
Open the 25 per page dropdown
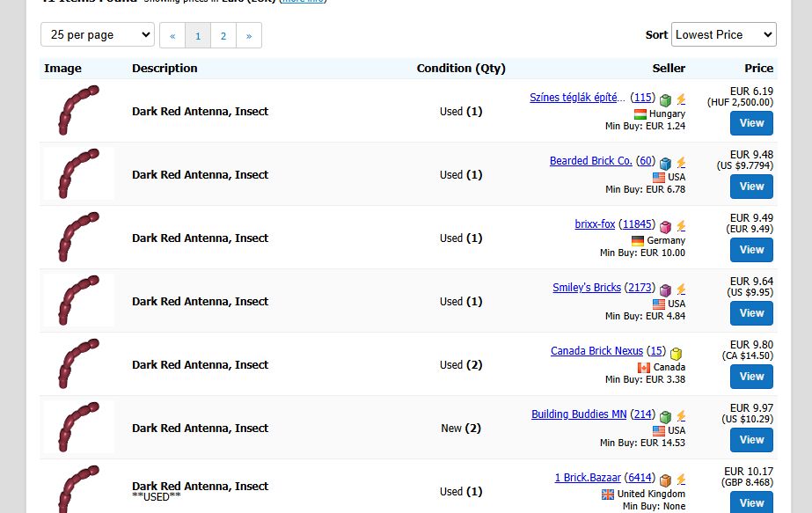[x=98, y=34]
